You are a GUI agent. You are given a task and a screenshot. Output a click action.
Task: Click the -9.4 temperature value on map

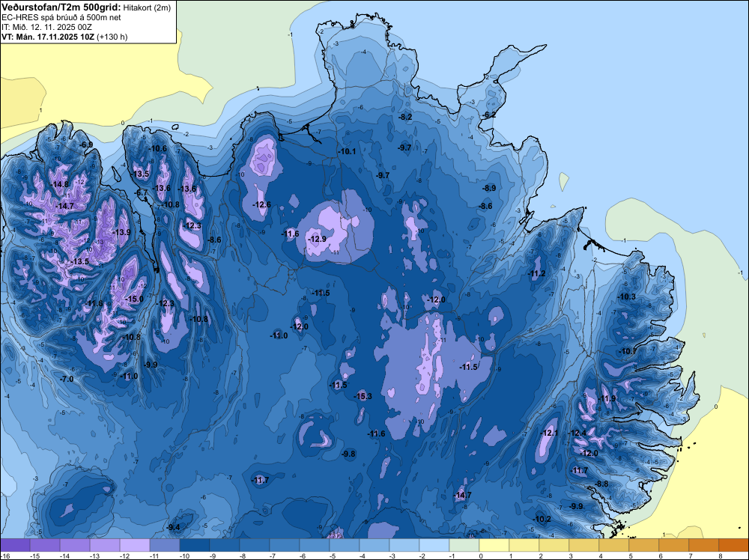pyautogui.click(x=174, y=527)
